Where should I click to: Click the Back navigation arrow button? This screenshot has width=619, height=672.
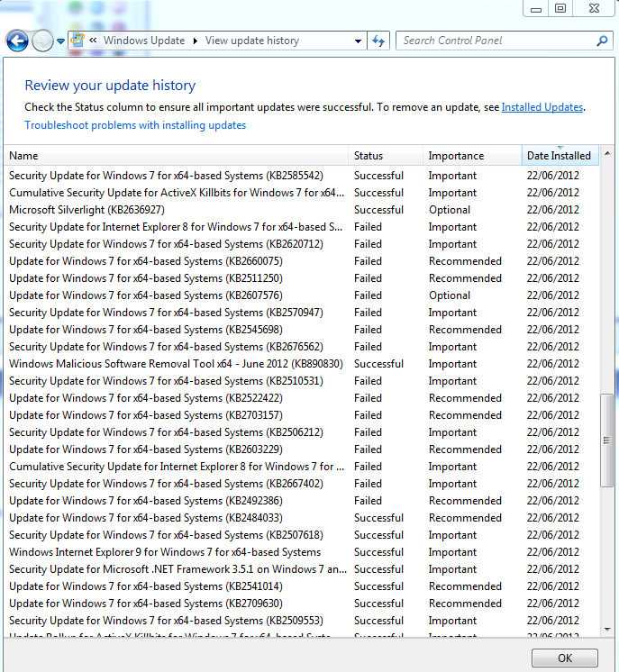click(x=17, y=41)
